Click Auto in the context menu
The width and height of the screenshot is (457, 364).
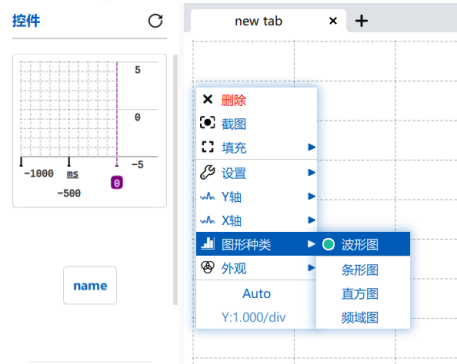coord(256,294)
